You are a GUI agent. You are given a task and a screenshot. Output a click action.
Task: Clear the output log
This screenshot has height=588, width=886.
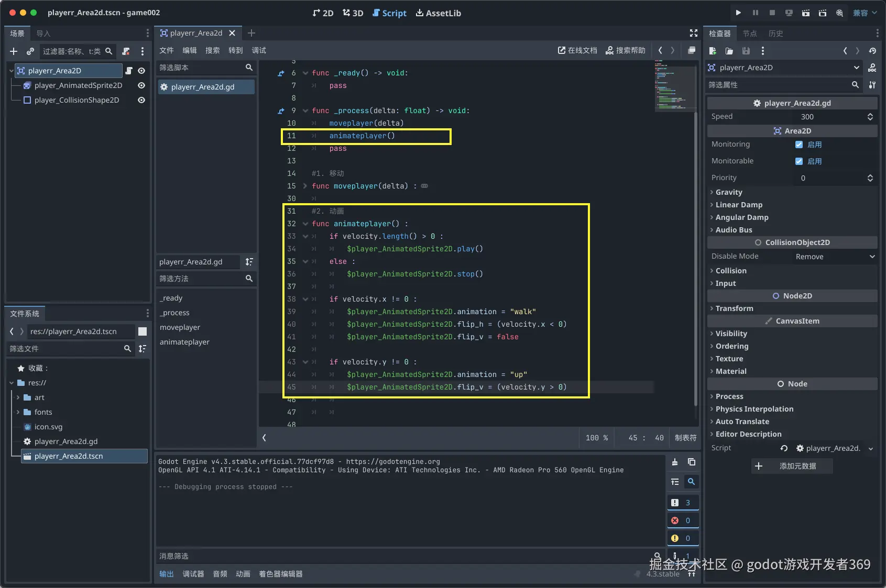pyautogui.click(x=675, y=462)
